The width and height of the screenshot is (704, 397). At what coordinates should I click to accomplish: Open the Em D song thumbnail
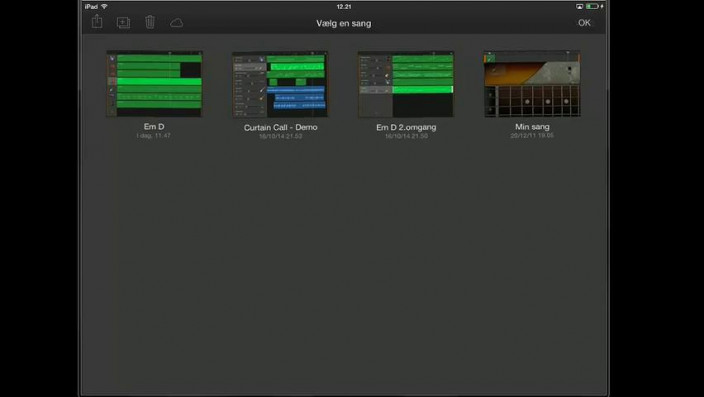[x=154, y=84]
